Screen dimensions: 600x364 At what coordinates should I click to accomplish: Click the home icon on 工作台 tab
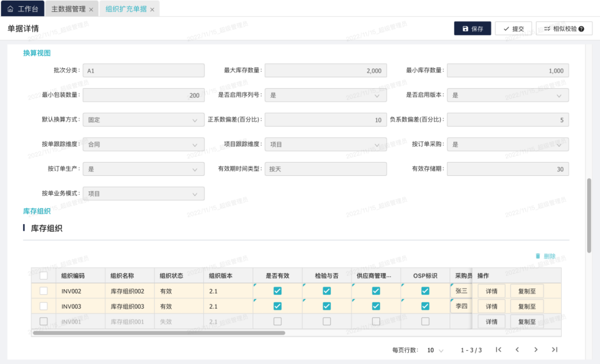pyautogui.click(x=10, y=9)
